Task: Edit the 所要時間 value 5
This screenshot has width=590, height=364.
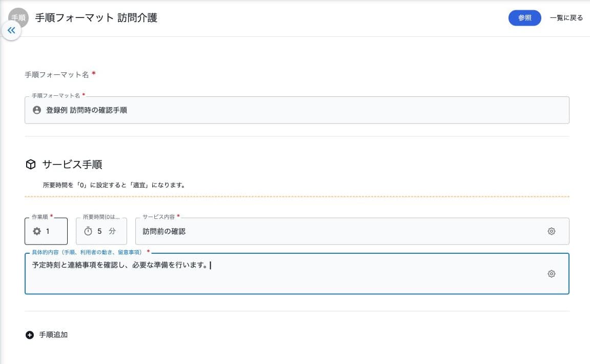Action: pos(99,231)
